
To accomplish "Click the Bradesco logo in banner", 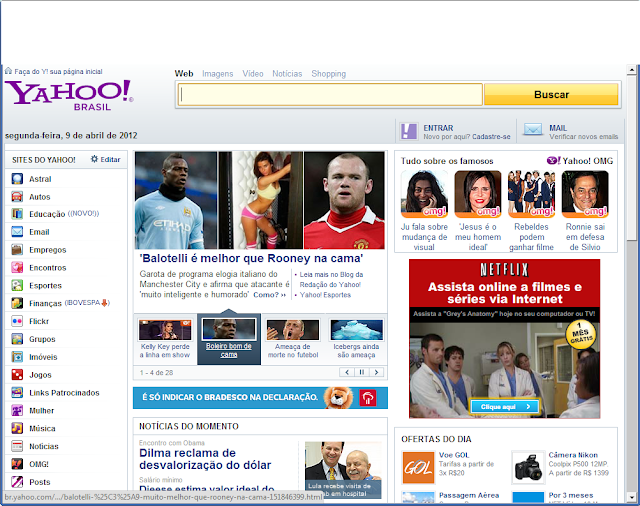I will coord(368,398).
